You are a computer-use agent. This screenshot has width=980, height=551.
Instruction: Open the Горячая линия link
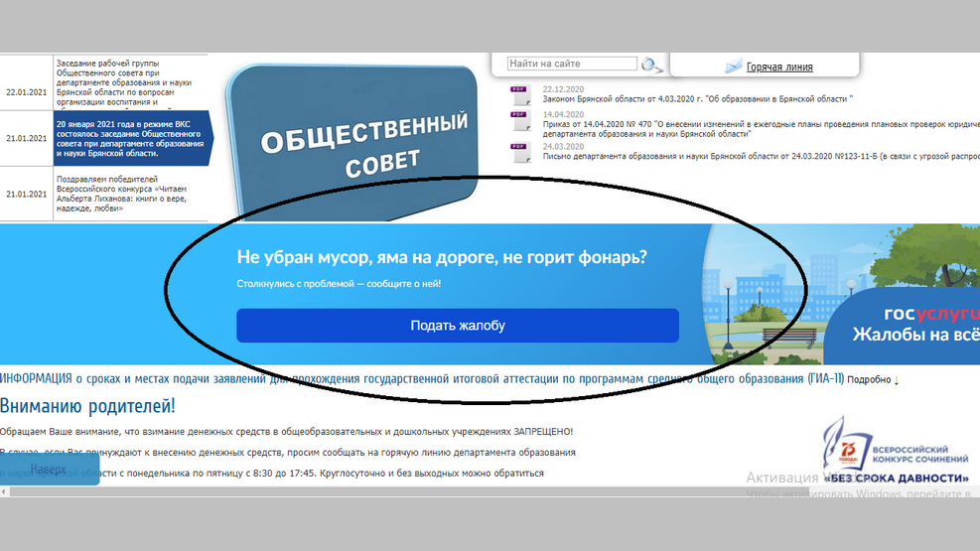coord(779,67)
